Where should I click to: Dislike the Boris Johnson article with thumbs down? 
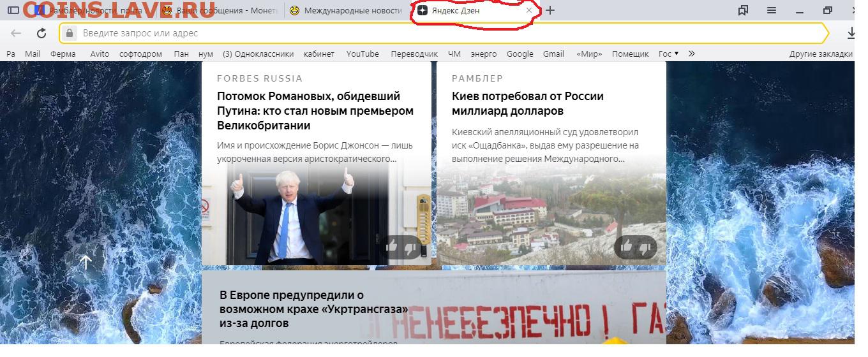[x=410, y=247]
